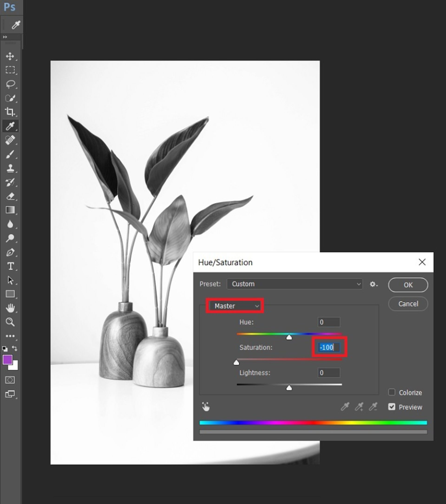446x504 pixels.
Task: Select the Hand tool
Action: pos(10,308)
